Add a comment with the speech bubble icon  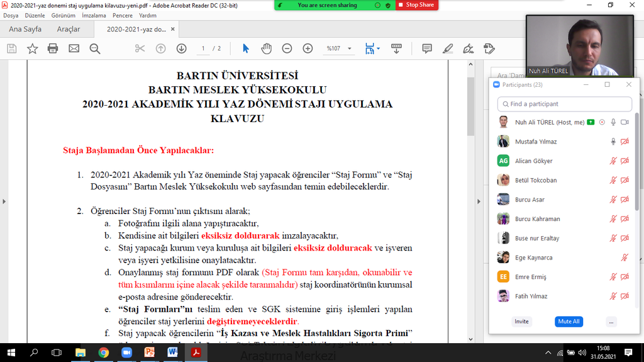pyautogui.click(x=427, y=48)
